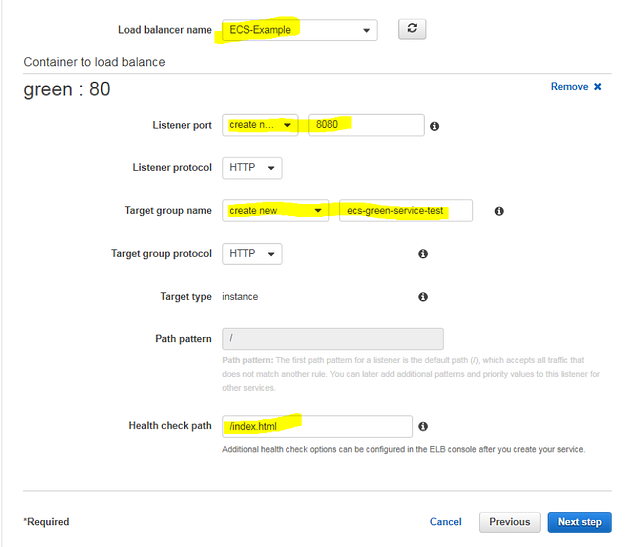Open the Target group protocol dropdown
The image size is (640, 547).
(x=252, y=254)
